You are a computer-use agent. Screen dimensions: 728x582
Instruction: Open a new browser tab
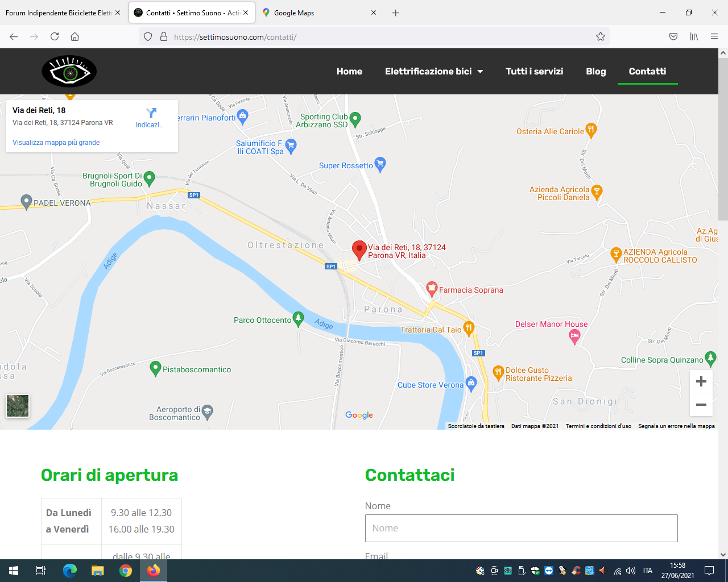pos(396,13)
